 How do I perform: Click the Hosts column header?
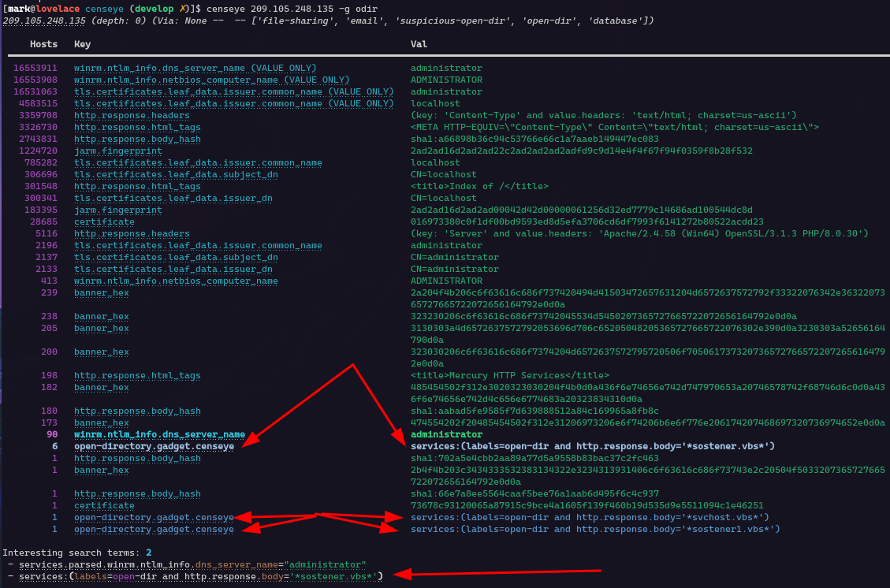[x=43, y=44]
